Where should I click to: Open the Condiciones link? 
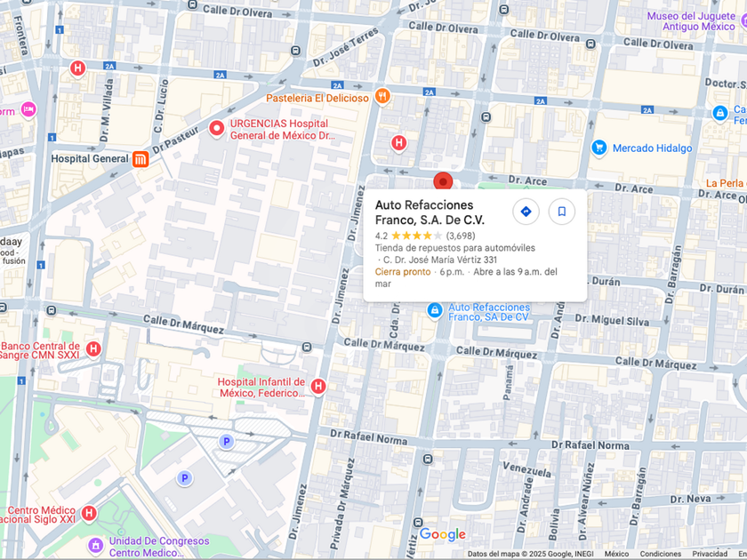coord(660,554)
